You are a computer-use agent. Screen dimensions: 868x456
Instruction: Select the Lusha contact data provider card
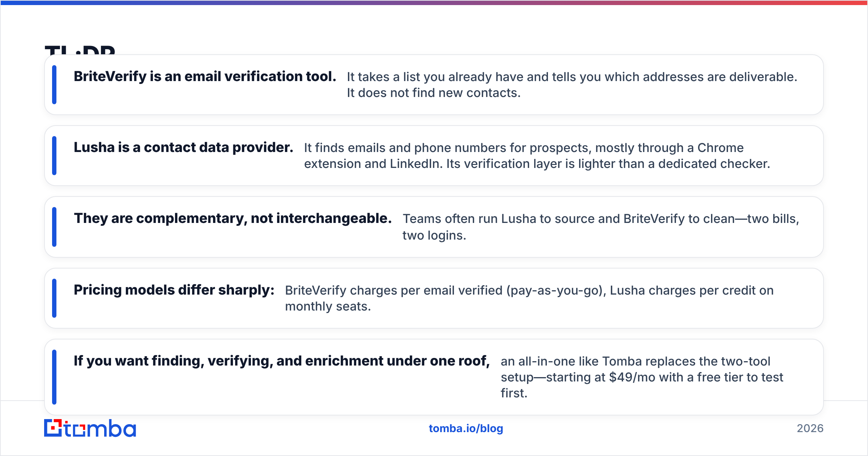434,156
